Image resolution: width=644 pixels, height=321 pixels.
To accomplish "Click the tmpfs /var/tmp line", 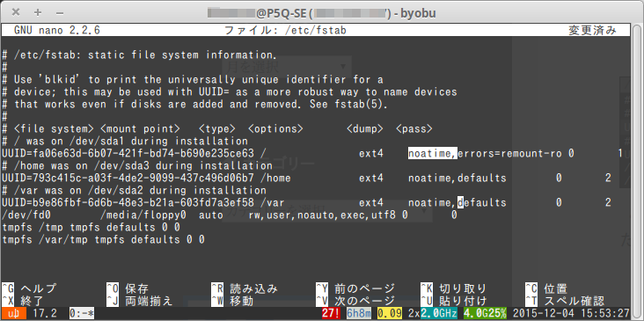I will coord(103,240).
